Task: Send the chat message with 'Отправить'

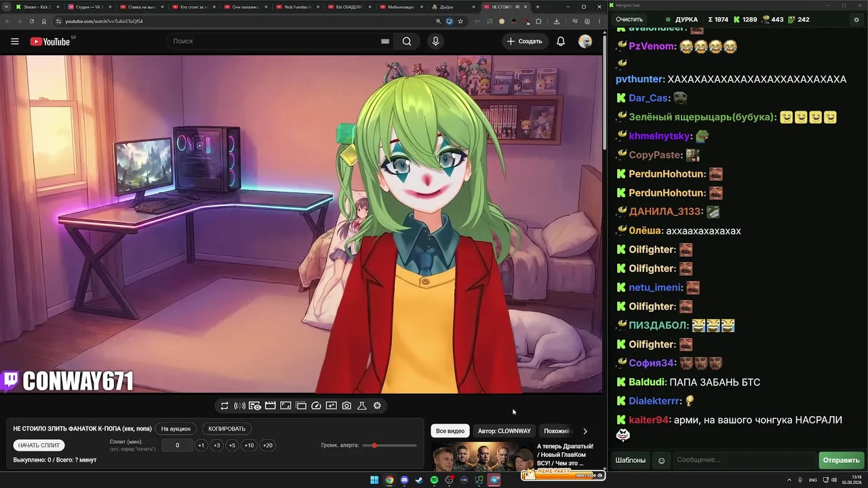Action: point(841,460)
